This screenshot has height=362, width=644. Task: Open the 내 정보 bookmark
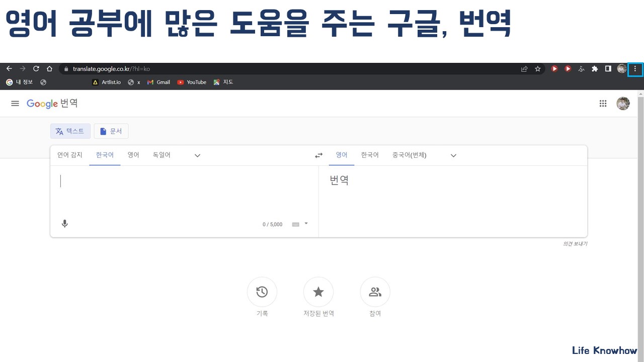[20, 82]
